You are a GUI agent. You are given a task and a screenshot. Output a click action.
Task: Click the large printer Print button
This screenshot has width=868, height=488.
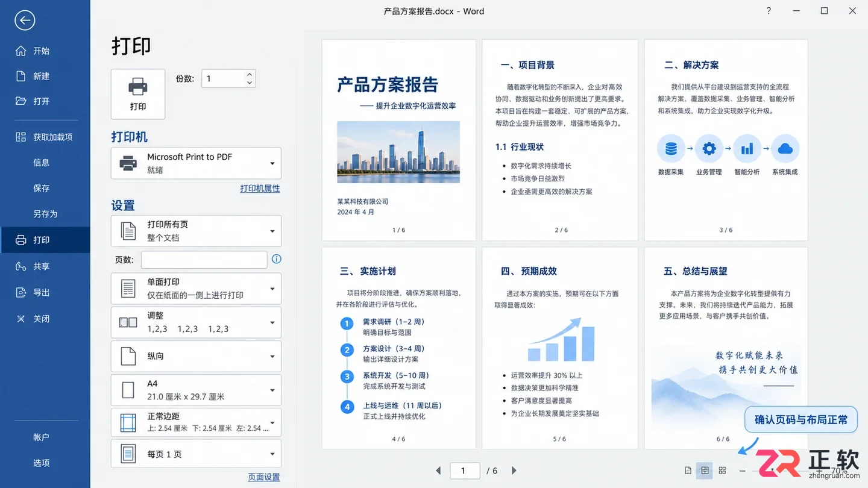(x=138, y=94)
